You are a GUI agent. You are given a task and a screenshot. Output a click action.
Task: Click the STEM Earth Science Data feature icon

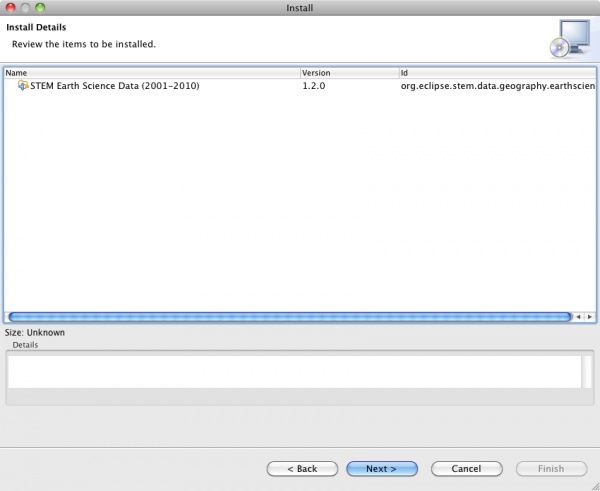tap(22, 86)
